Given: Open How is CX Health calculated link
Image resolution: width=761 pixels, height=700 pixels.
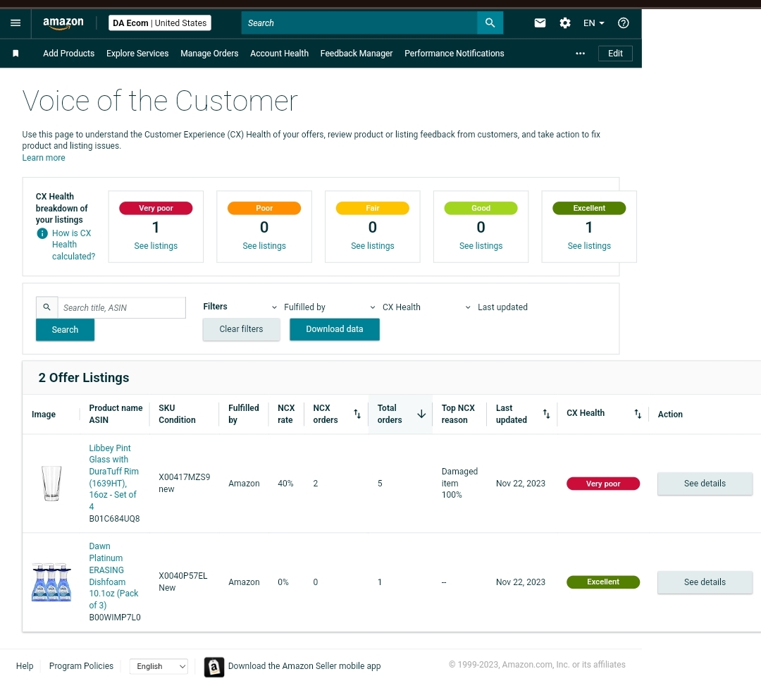Looking at the screenshot, I should [x=73, y=245].
